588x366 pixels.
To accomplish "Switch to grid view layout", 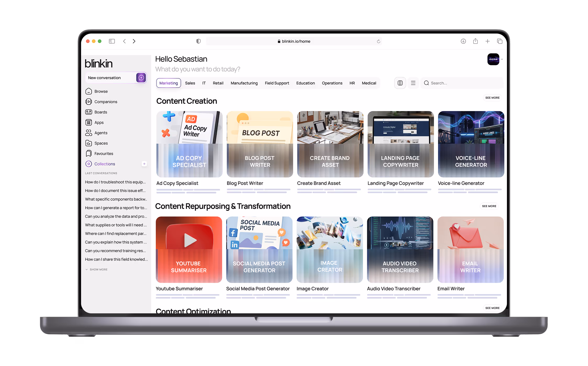I will pyautogui.click(x=400, y=83).
